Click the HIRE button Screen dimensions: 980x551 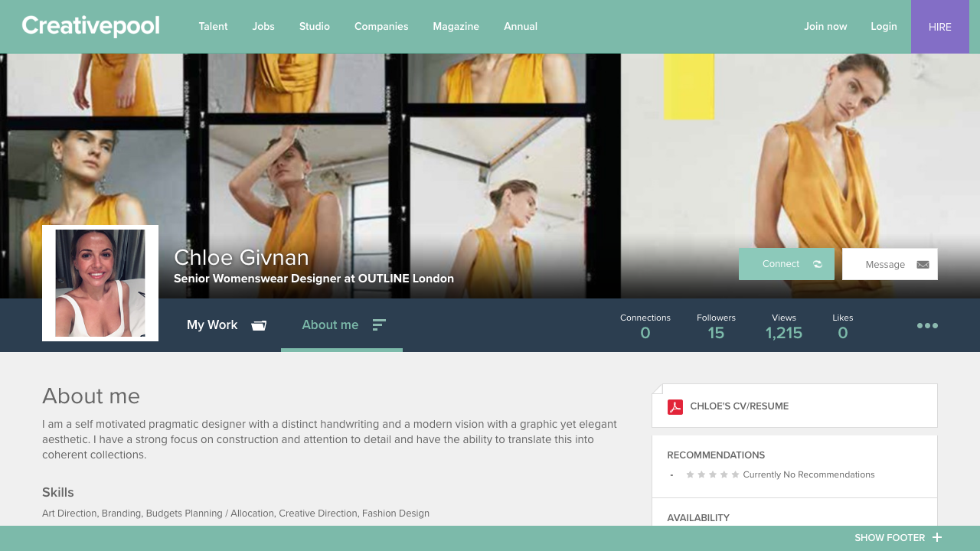pos(939,27)
